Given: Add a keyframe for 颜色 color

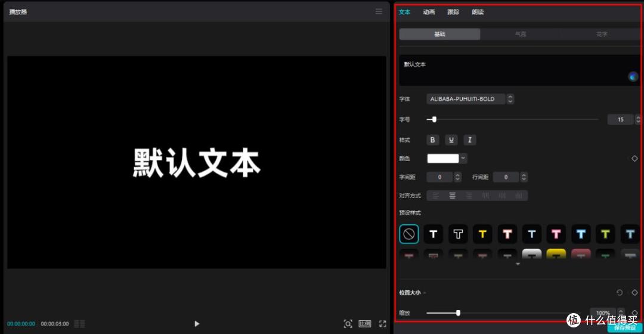Looking at the screenshot, I should coord(634,159).
